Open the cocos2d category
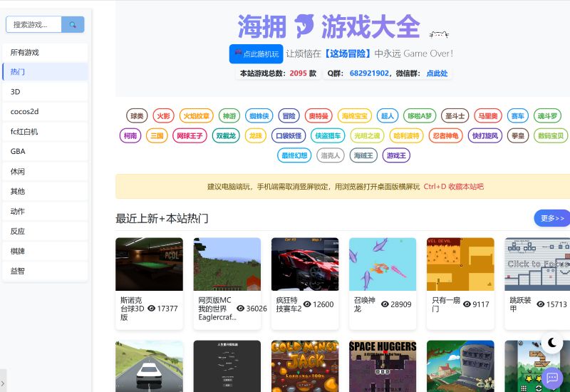The height and width of the screenshot is (392, 570). (x=45, y=112)
